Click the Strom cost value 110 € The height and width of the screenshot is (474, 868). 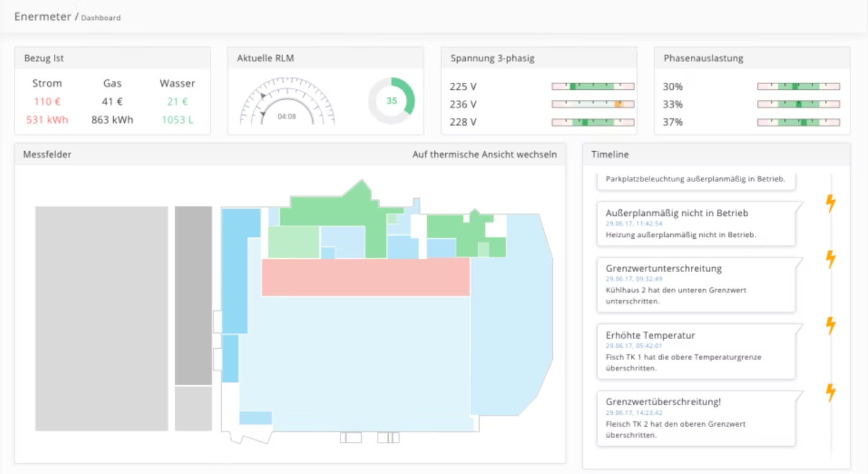tap(47, 102)
